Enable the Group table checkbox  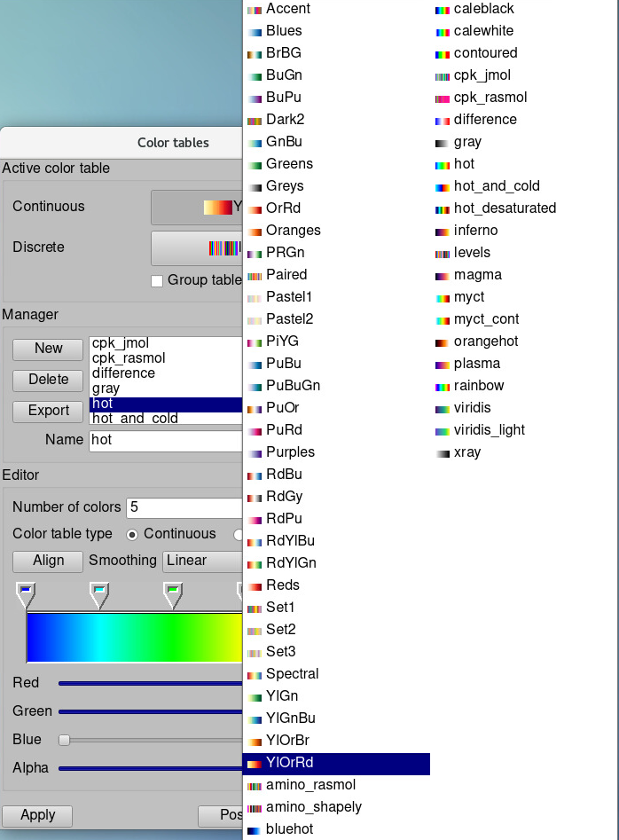click(x=157, y=280)
